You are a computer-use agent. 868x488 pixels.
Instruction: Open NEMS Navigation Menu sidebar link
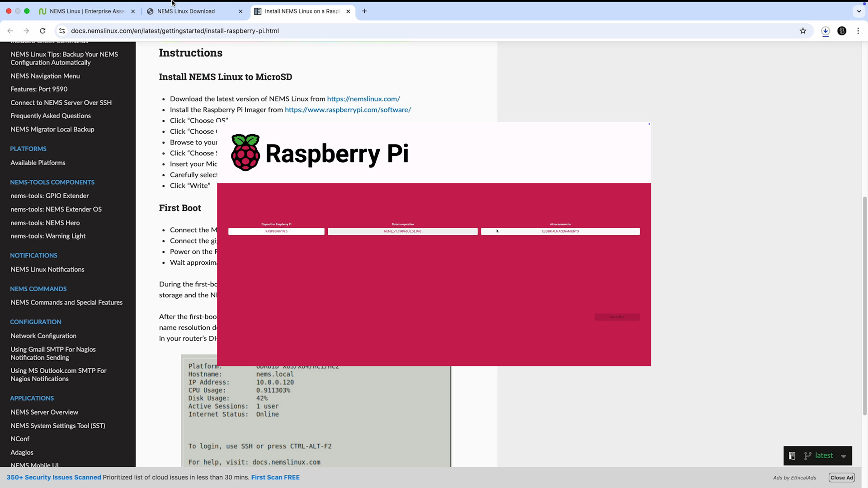point(45,76)
